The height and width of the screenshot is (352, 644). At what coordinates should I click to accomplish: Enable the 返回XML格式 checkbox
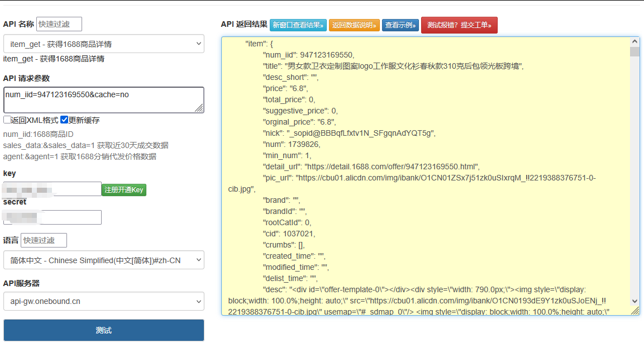(x=7, y=120)
